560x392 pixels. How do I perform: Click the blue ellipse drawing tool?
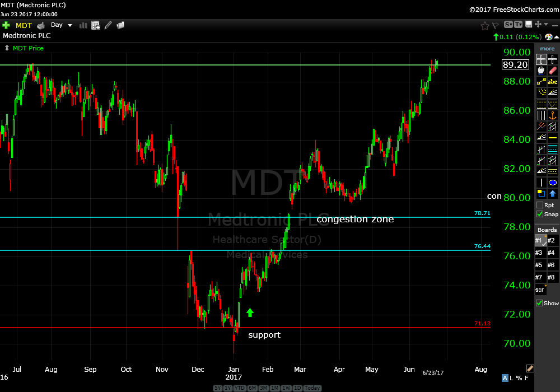point(553,183)
